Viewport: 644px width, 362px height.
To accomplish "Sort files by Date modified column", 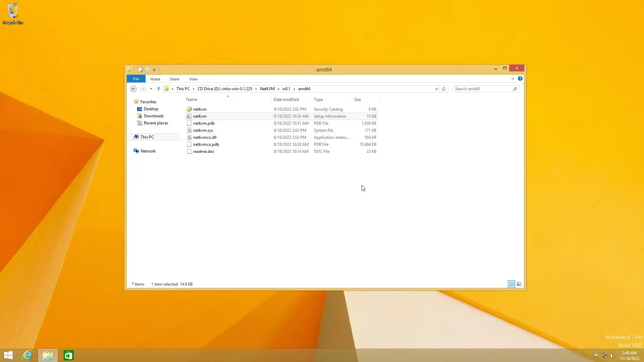I will click(x=286, y=100).
